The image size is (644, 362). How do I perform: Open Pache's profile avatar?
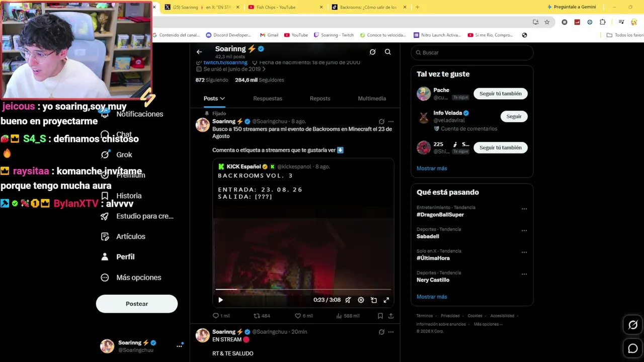tap(424, 94)
